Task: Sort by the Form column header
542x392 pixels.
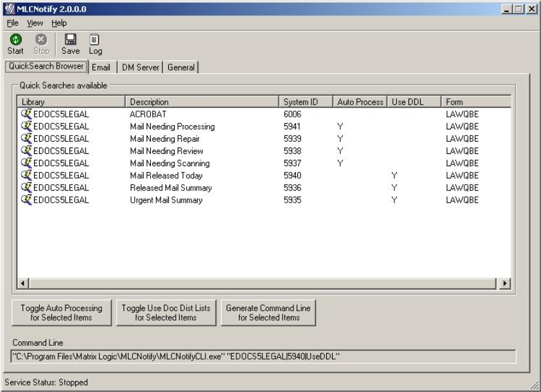Action: [x=476, y=102]
